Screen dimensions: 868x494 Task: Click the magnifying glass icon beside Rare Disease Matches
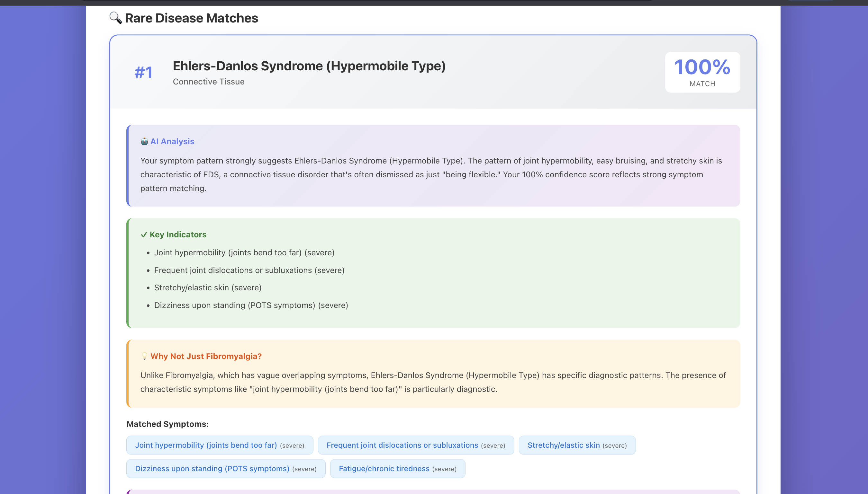[x=115, y=18]
